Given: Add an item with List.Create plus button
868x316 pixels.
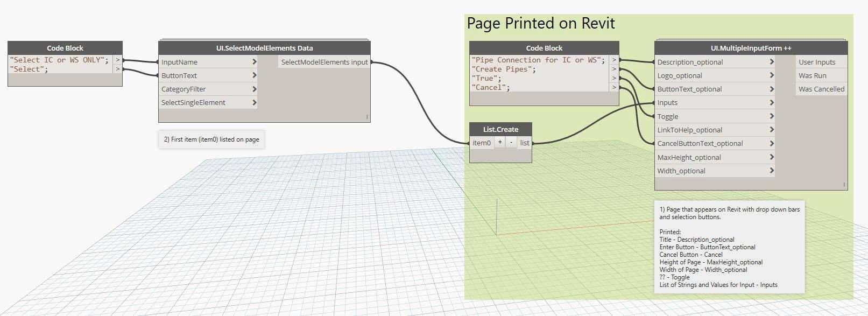Looking at the screenshot, I should [x=500, y=143].
